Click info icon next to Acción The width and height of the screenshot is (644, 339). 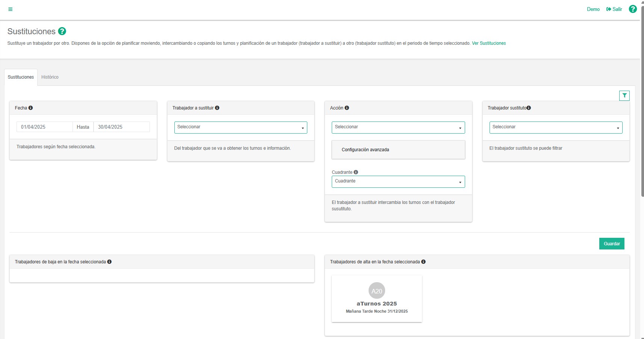tap(347, 108)
